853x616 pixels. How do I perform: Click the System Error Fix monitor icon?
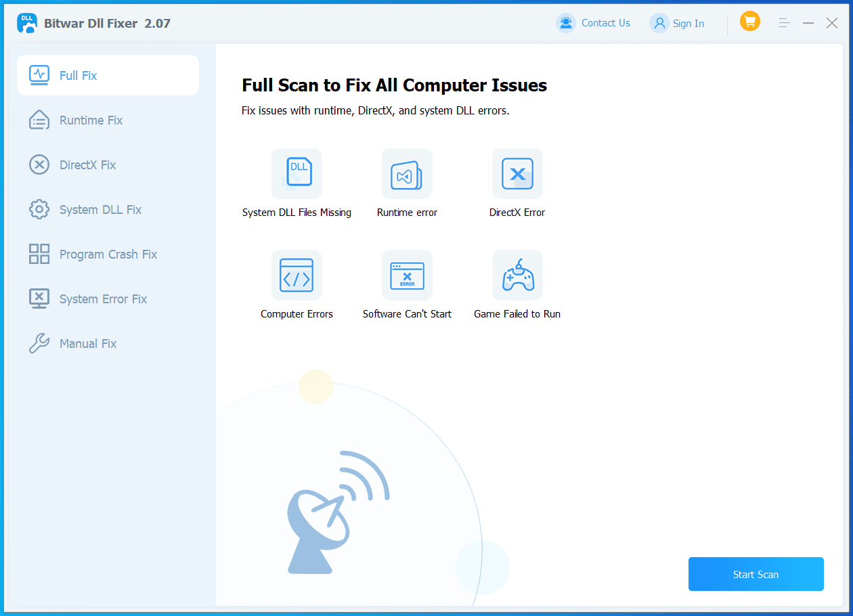click(x=39, y=299)
